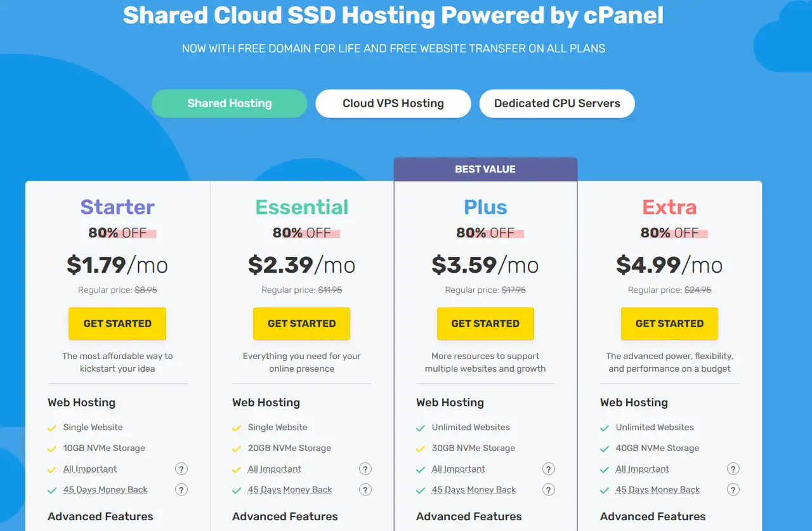Open help icon for Starter 45 Days Money Back

pyautogui.click(x=181, y=490)
